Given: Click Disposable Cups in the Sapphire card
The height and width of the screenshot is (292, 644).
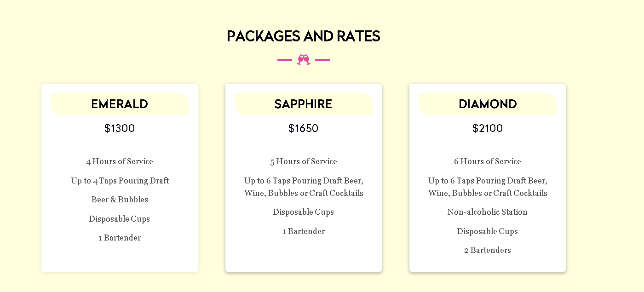Looking at the screenshot, I should pyautogui.click(x=304, y=212).
